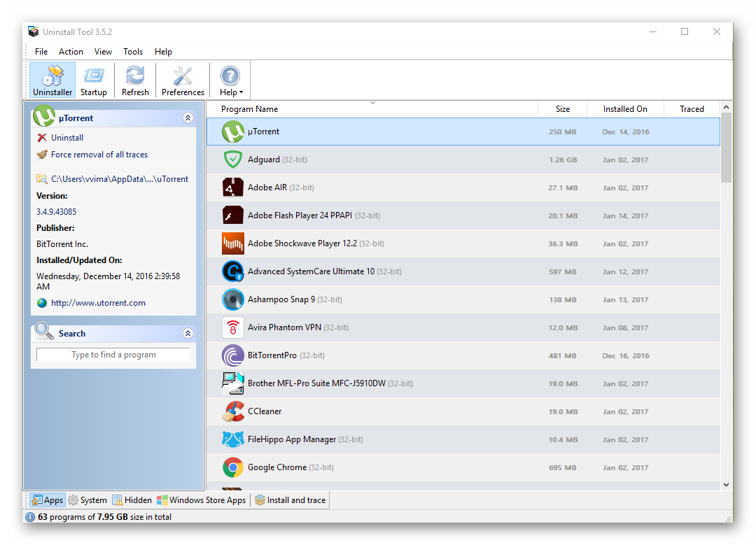Screen dimensions: 756x545
Task: Click the broom force removal icon
Action: (x=42, y=155)
